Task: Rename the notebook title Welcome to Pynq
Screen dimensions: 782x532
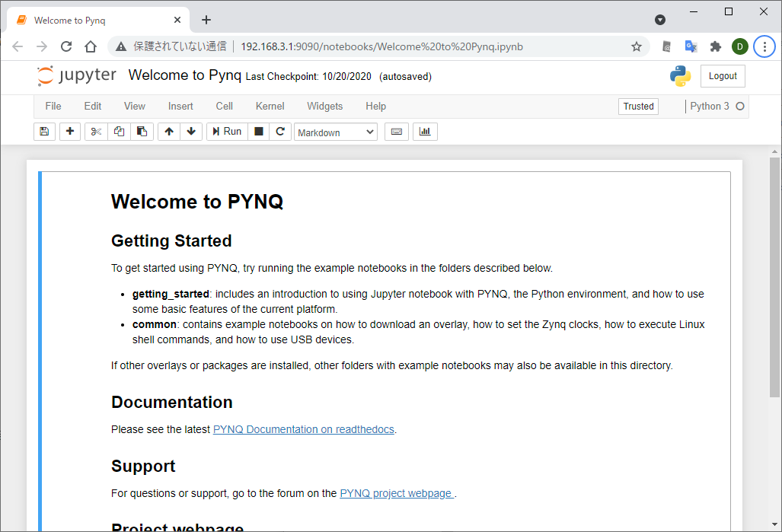Action: [x=184, y=75]
